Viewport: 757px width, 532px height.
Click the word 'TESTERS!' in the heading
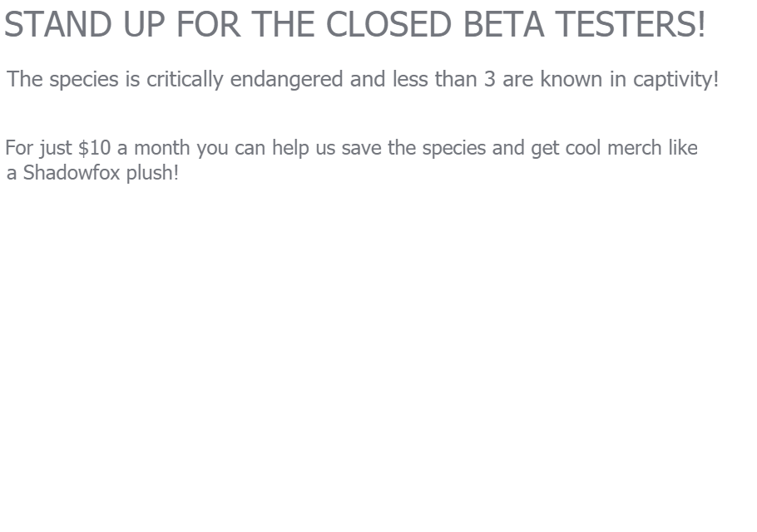click(630, 24)
